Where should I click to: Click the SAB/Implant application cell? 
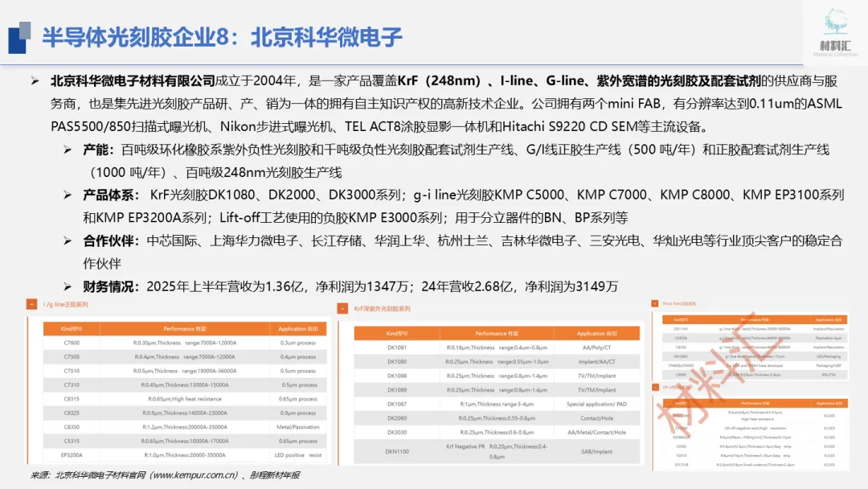click(596, 452)
